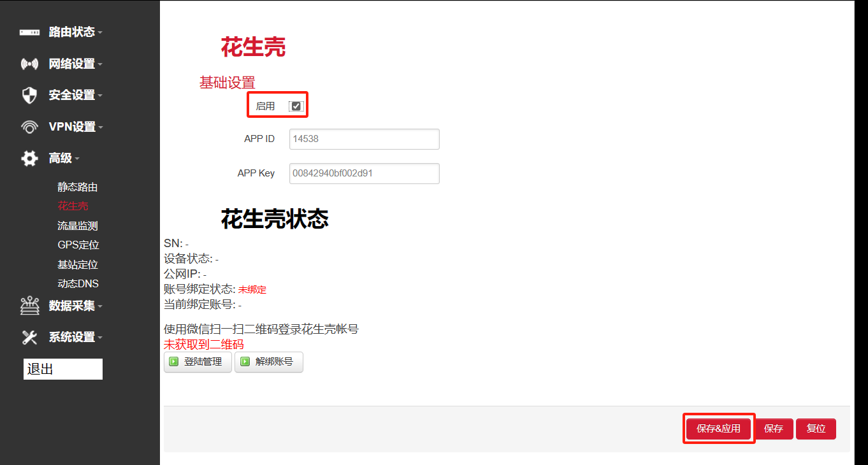Enable the 启用 checkbox
Viewport: 868px width, 465px height.
point(296,104)
